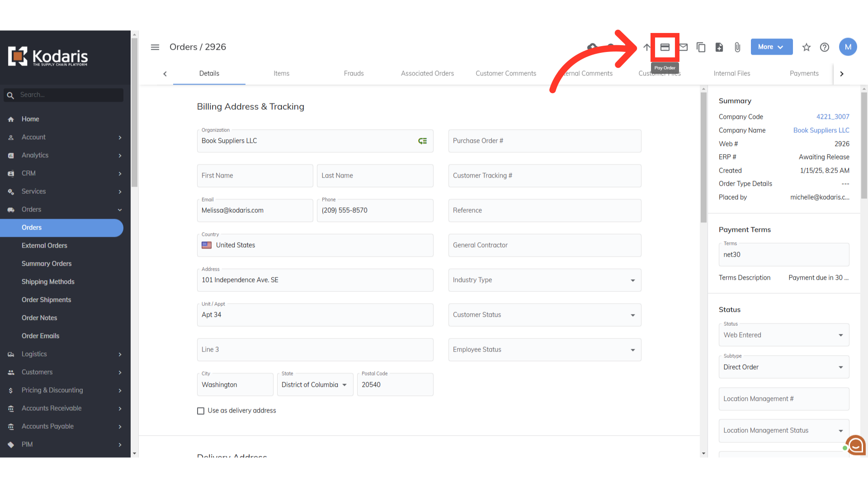This screenshot has width=868, height=488.
Task: Open the Payments tab
Action: pyautogui.click(x=804, y=73)
